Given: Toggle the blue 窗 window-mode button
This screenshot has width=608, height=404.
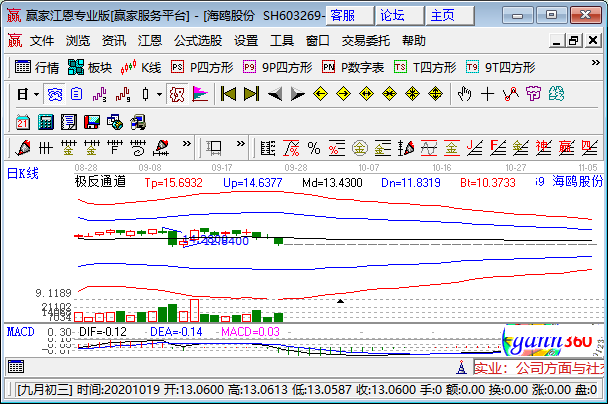Looking at the screenshot, I should 55,94.
